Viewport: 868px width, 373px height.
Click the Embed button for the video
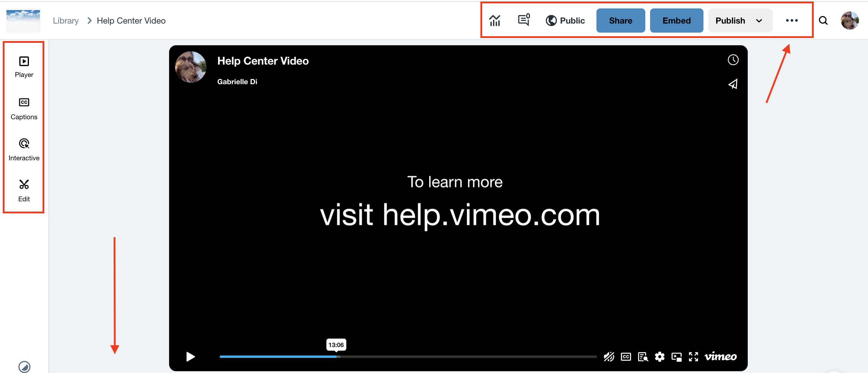[676, 21]
